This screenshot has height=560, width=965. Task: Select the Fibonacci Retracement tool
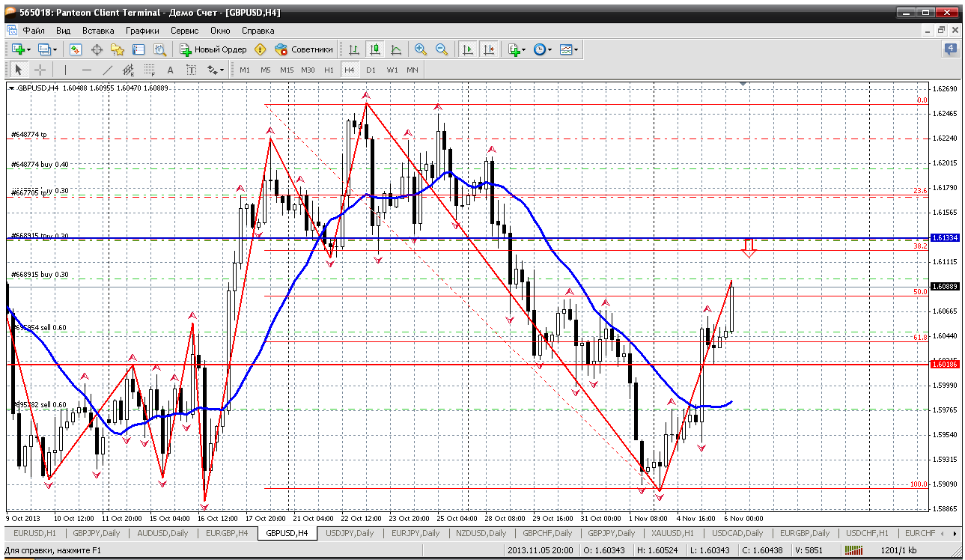pos(150,70)
